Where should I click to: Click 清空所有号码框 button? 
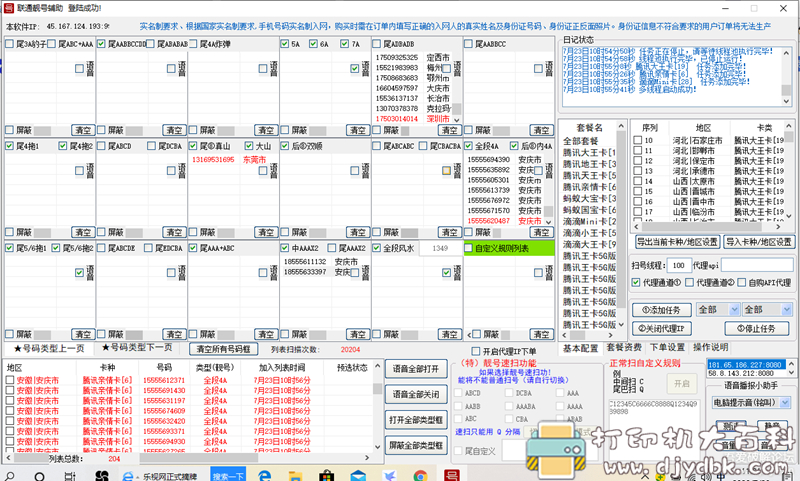click(x=223, y=349)
